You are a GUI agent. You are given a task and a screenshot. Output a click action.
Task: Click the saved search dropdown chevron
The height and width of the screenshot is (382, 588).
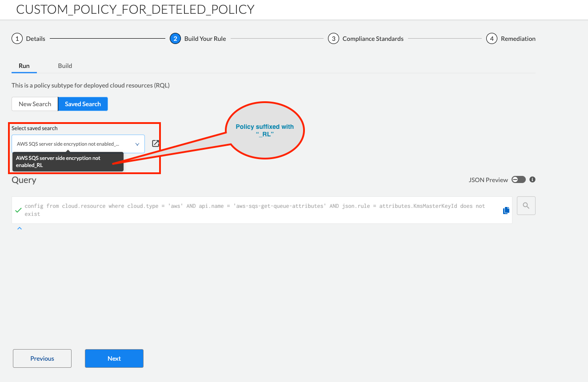[137, 144]
